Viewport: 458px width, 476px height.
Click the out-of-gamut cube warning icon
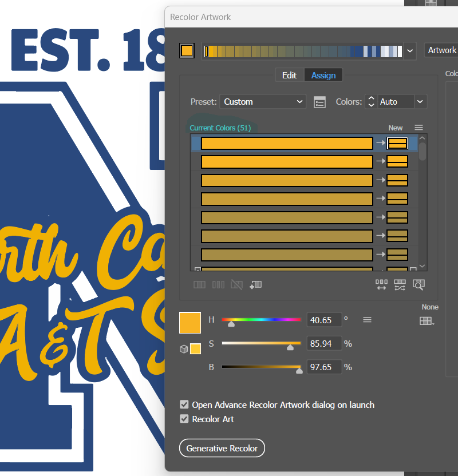click(x=184, y=349)
